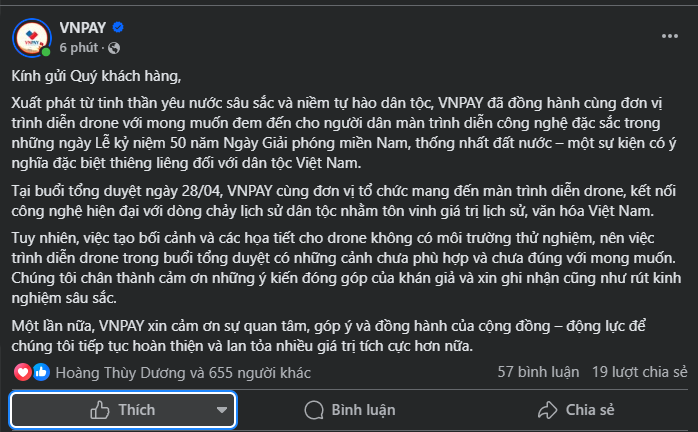The height and width of the screenshot is (432, 698).
Task: Like the post with the Thích button
Action: click(123, 410)
